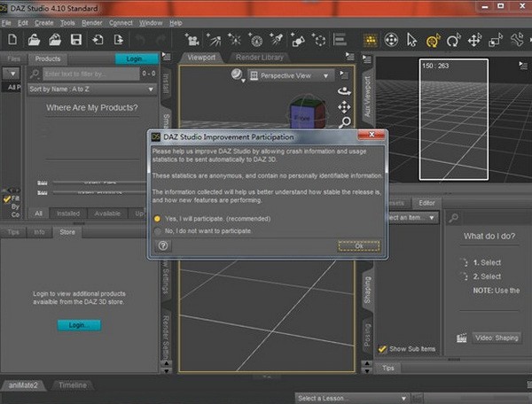Image resolution: width=532 pixels, height=404 pixels.
Task: Open the Edit menu
Action: coord(23,23)
